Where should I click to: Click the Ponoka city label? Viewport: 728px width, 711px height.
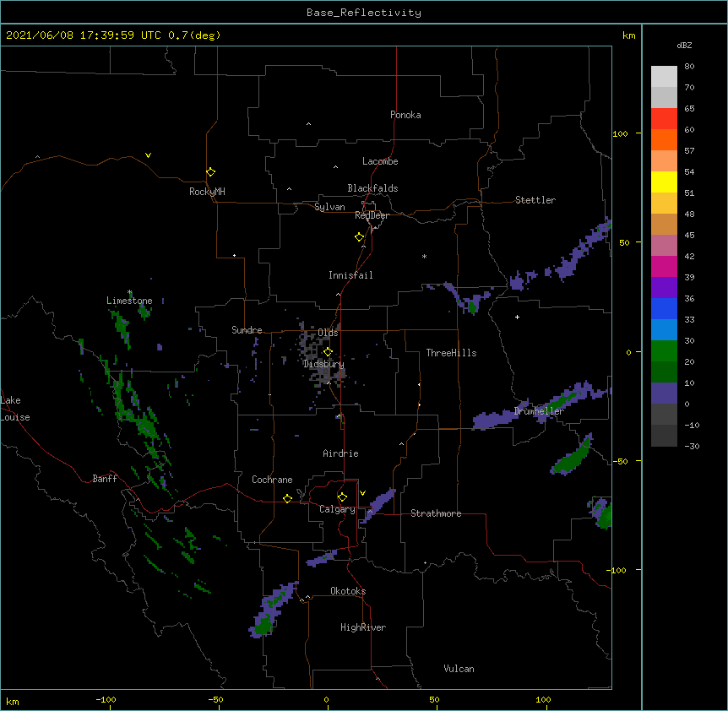(405, 115)
